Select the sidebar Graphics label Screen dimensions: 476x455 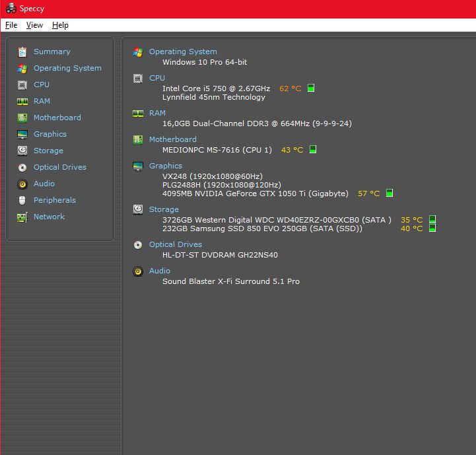[50, 134]
